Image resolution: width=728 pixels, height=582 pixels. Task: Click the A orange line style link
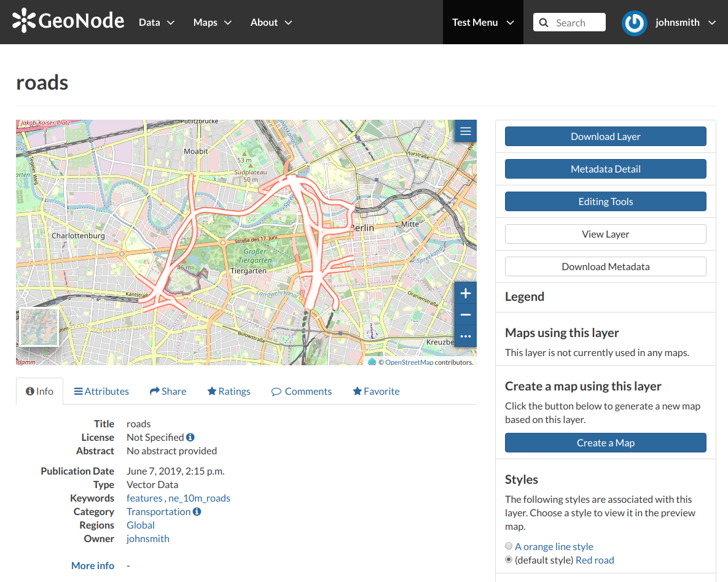[554, 546]
